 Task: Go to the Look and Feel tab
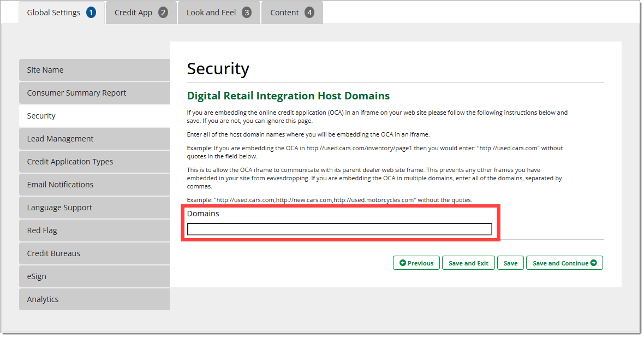[x=218, y=13]
